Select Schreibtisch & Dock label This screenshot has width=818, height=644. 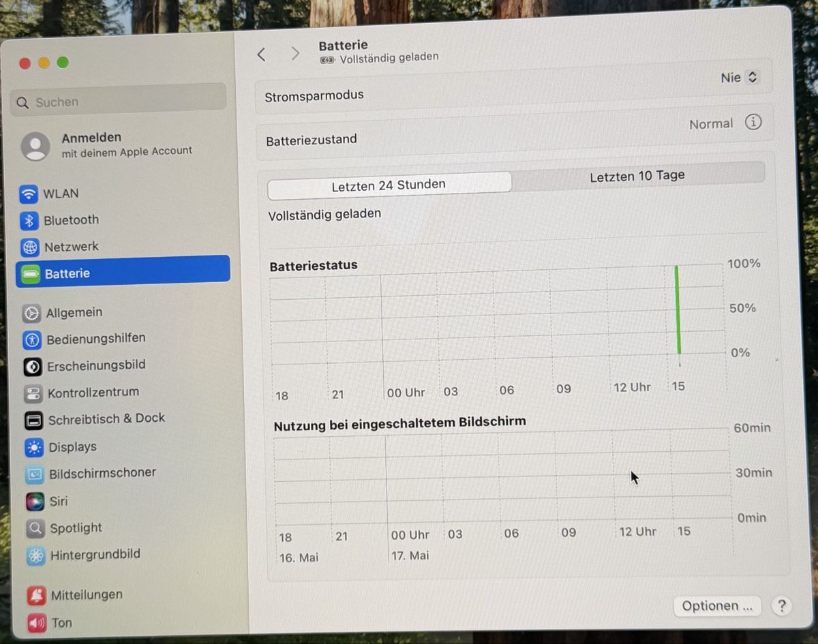coord(106,418)
